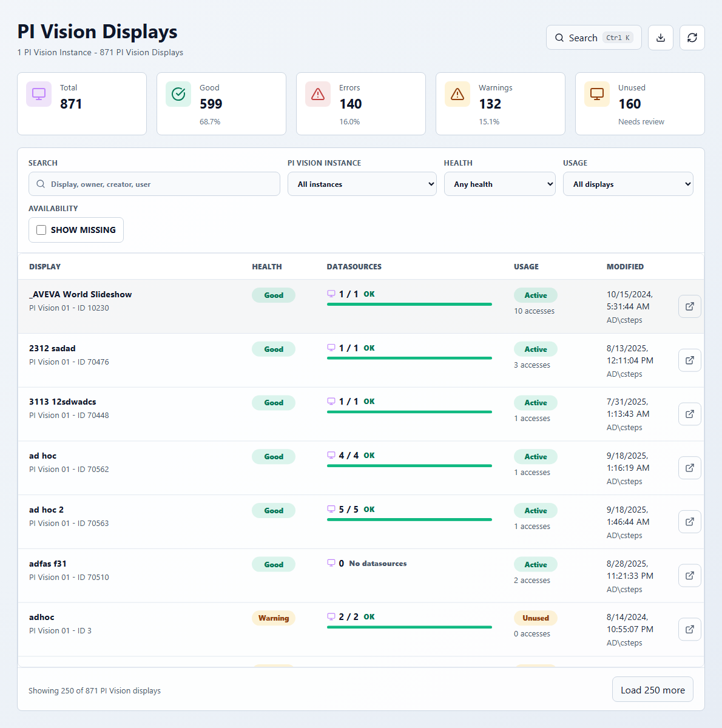Select the adfas f31 display name
722x728 pixels.
(x=48, y=564)
